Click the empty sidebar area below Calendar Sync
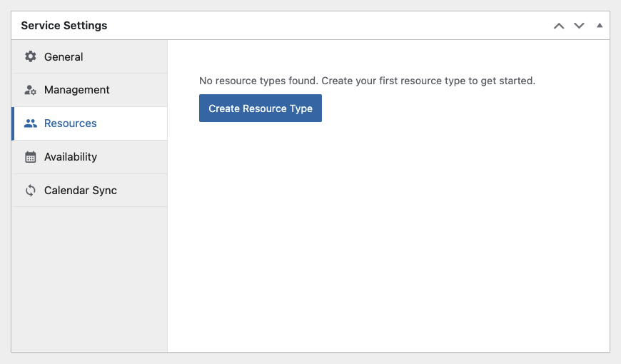The width and height of the screenshot is (621, 364). click(89, 279)
